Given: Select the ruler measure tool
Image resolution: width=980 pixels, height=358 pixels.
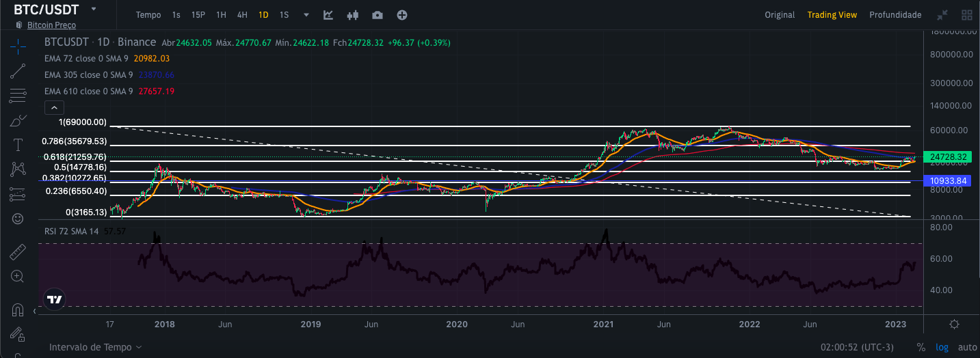Looking at the screenshot, I should 18,252.
